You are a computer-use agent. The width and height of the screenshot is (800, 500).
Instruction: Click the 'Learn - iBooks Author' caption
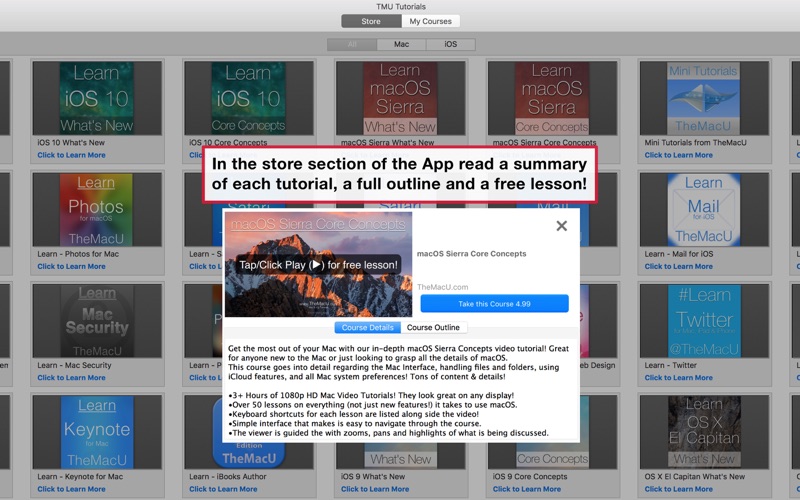tap(228, 476)
